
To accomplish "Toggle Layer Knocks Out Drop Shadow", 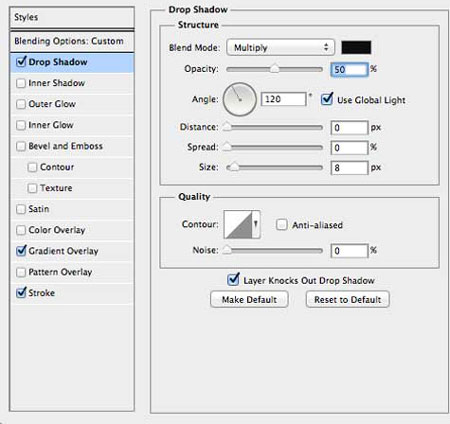I will click(x=233, y=280).
